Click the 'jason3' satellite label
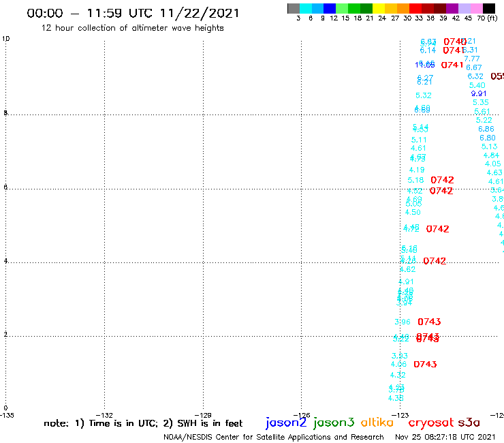504x443 pixels. pyautogui.click(x=334, y=423)
